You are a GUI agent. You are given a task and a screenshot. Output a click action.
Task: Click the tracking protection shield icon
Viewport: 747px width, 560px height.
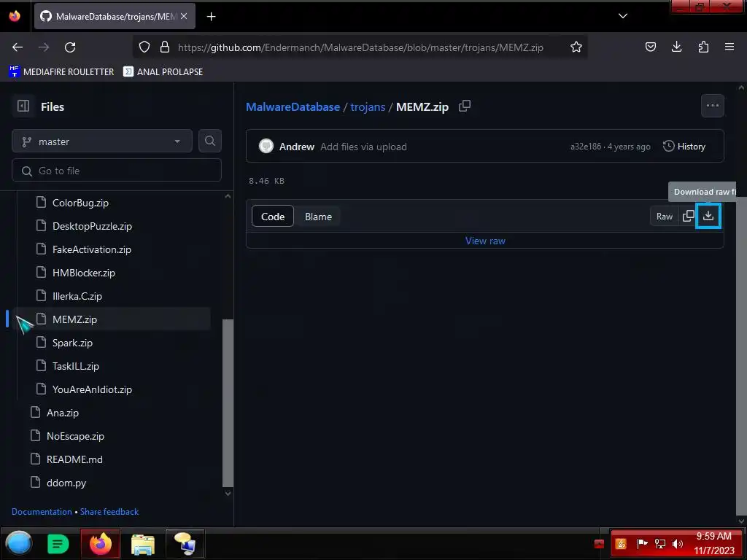point(144,47)
